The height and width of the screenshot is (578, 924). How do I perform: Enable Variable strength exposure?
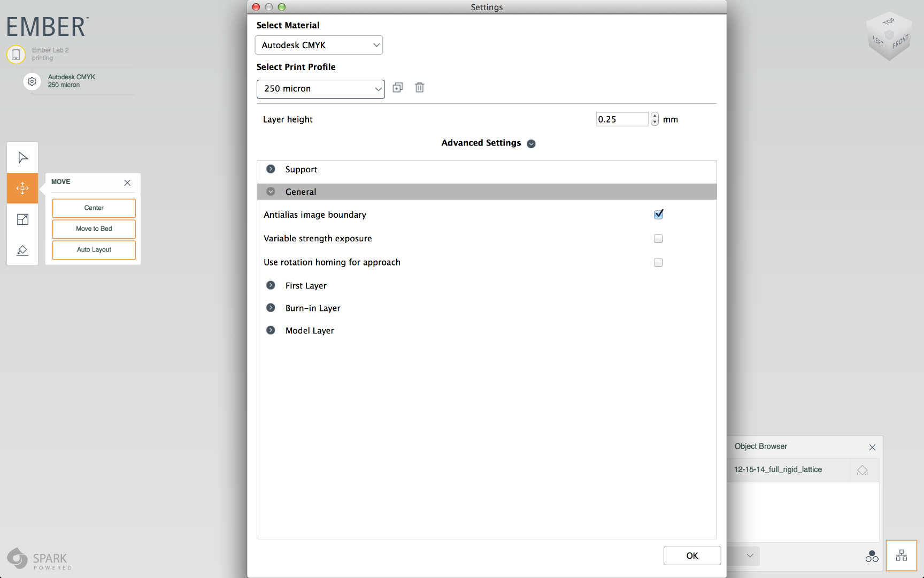(658, 239)
